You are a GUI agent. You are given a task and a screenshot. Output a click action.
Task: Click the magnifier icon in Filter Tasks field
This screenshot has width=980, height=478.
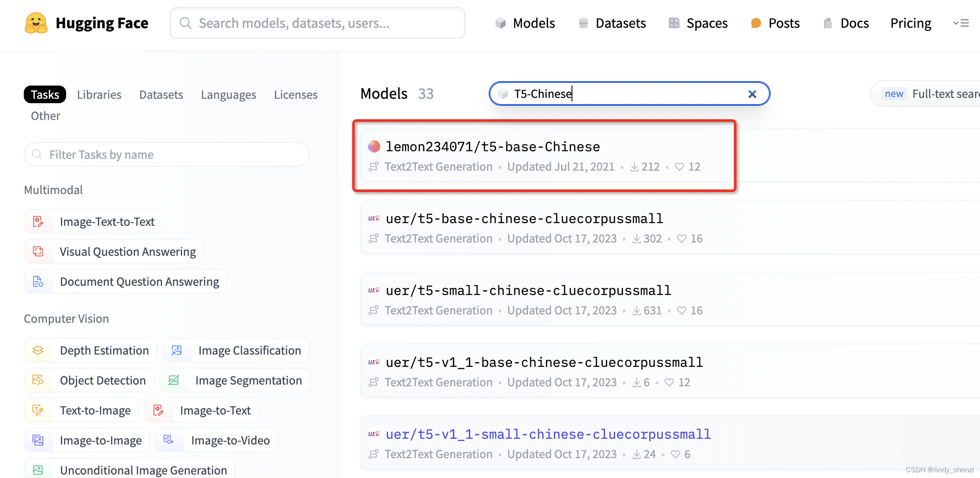point(37,154)
